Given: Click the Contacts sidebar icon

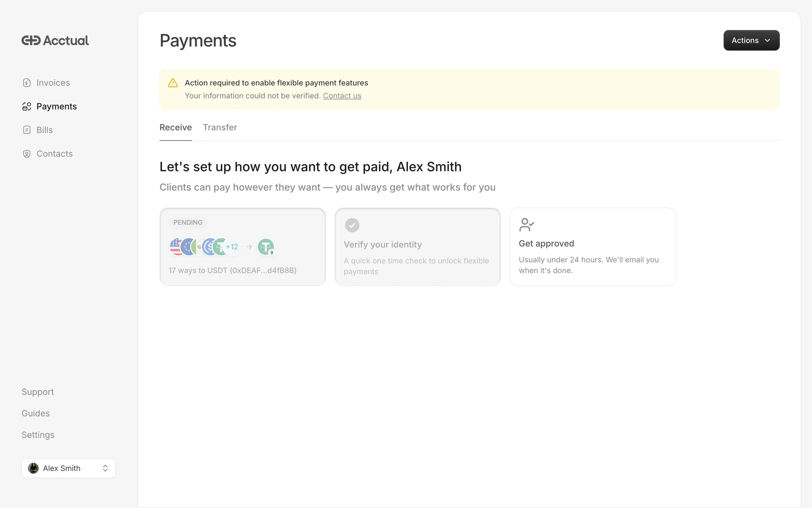Looking at the screenshot, I should click(x=27, y=154).
